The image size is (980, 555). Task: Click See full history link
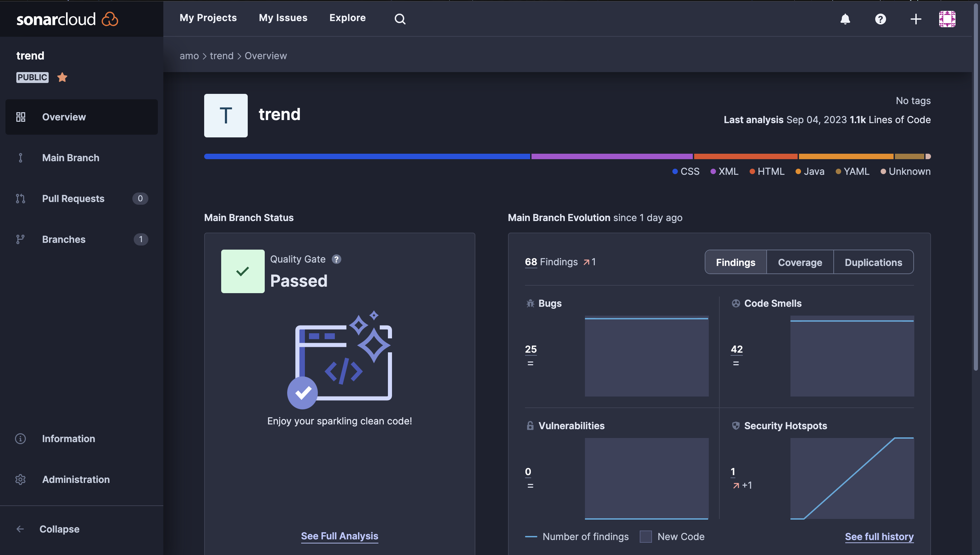(x=879, y=536)
